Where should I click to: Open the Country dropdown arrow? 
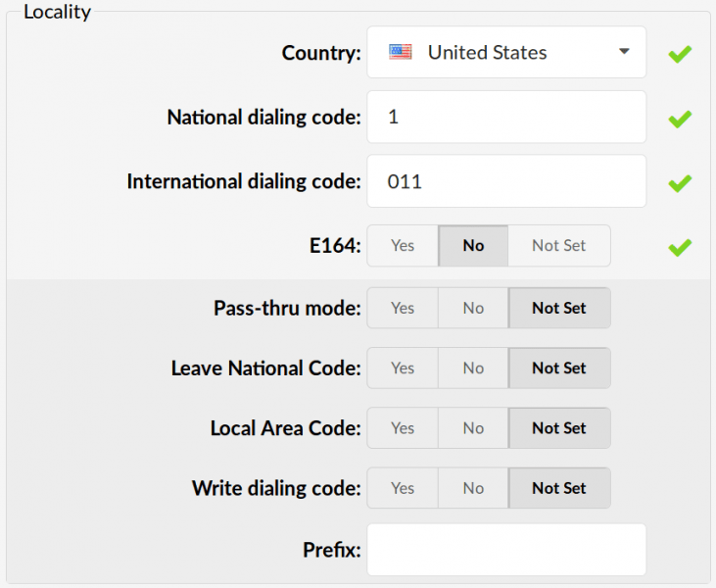click(x=624, y=51)
